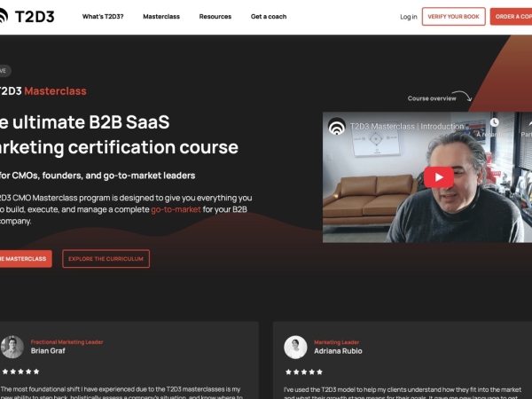Click the Marketing Leader label above Adriana Rubio

click(x=336, y=342)
